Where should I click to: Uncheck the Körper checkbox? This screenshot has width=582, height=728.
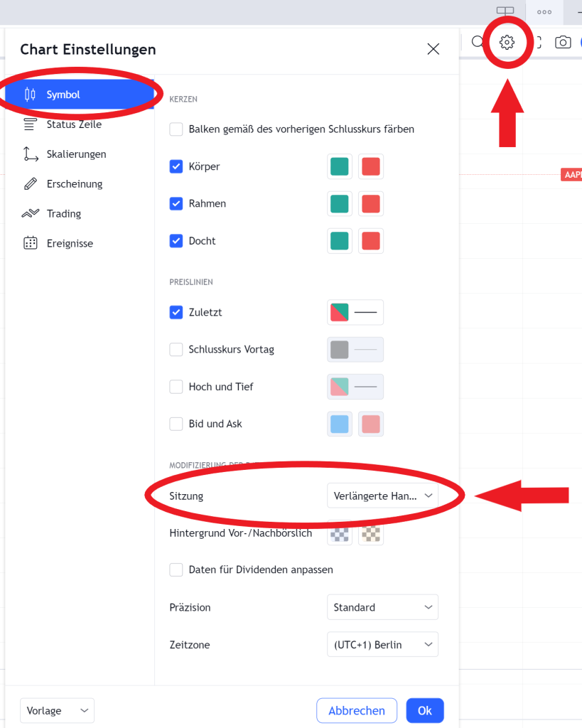(176, 167)
